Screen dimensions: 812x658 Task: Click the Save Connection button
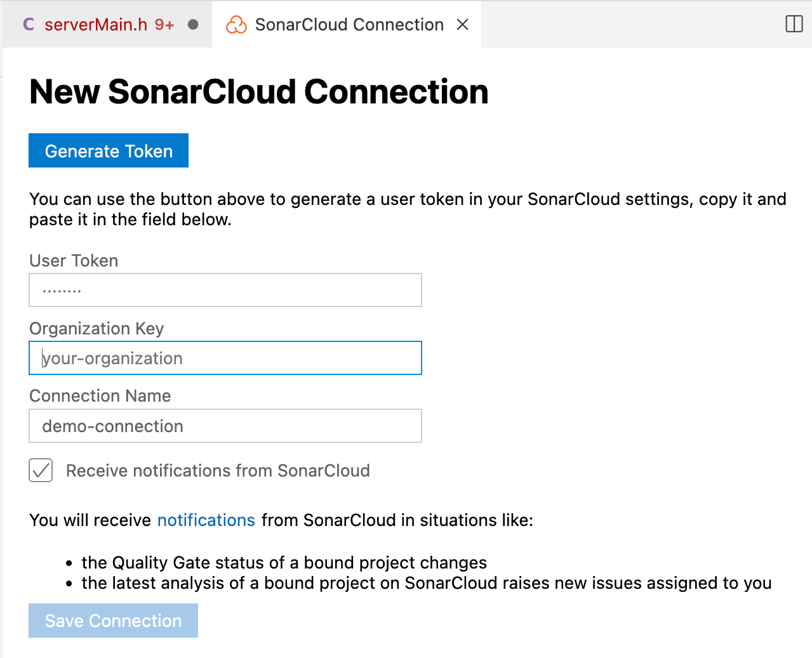tap(113, 621)
